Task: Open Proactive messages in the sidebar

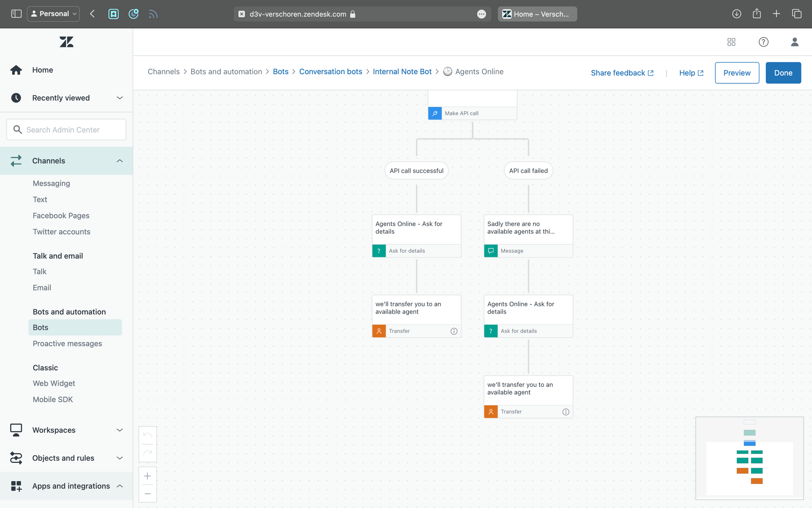Action: (67, 343)
